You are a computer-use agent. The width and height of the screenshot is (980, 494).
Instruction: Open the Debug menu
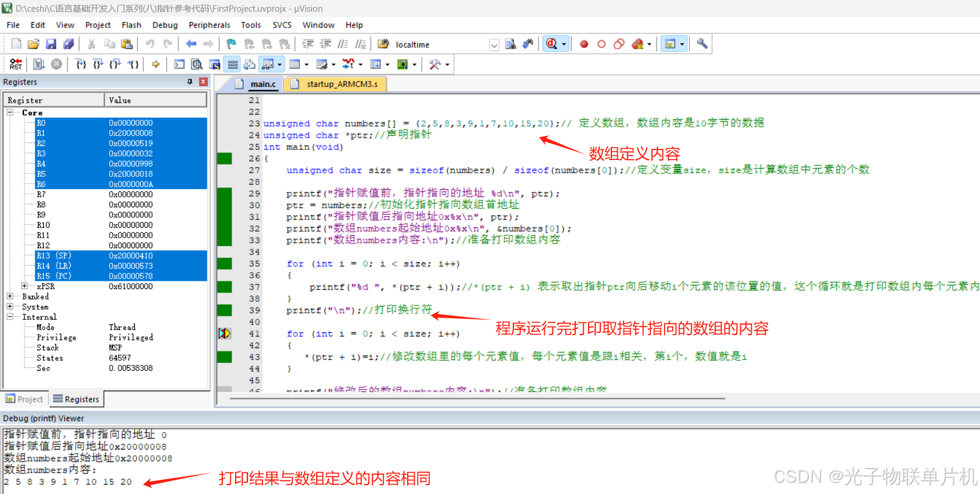point(165,25)
